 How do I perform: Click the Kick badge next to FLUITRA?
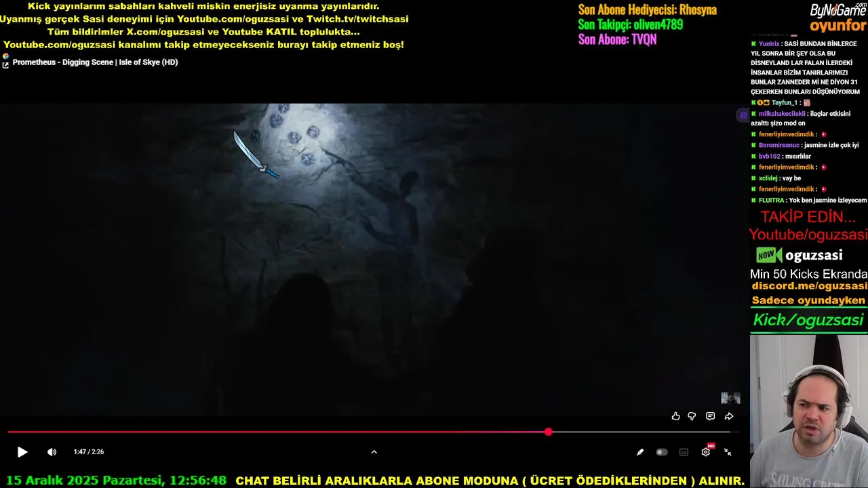753,201
